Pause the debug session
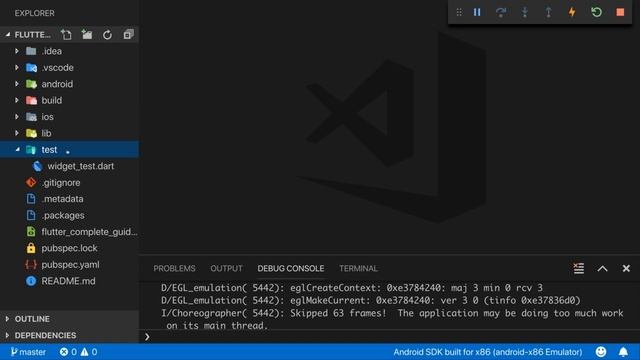 pyautogui.click(x=477, y=12)
